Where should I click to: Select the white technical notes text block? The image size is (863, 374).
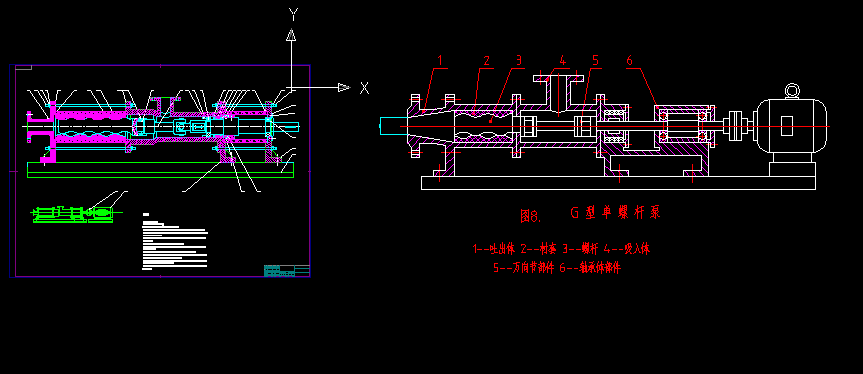click(175, 242)
